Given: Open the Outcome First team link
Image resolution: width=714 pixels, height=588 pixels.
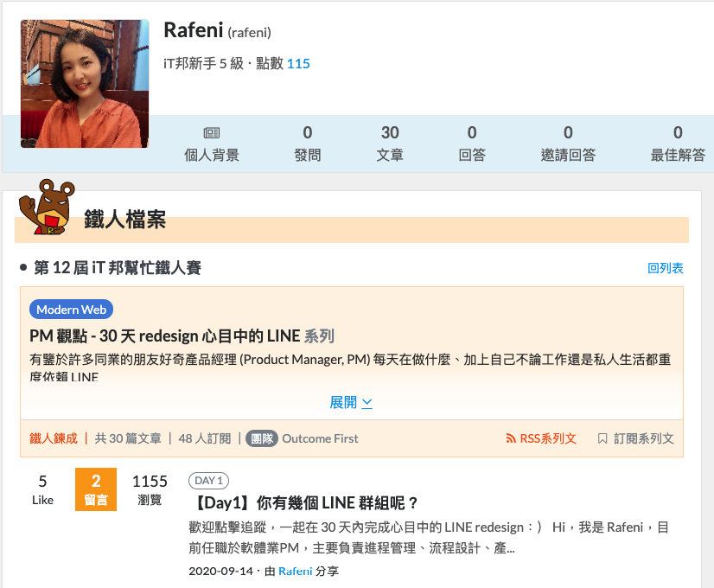Looking at the screenshot, I should pyautogui.click(x=320, y=438).
